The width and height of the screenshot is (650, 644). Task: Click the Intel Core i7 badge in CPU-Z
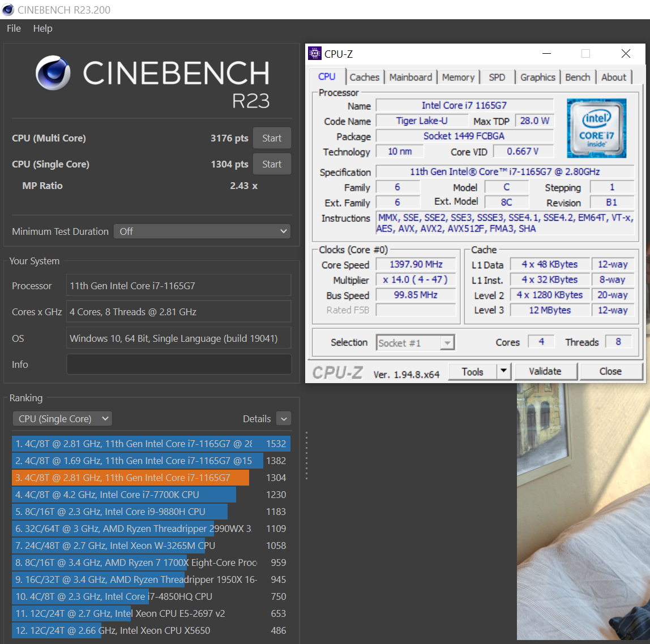pos(596,128)
